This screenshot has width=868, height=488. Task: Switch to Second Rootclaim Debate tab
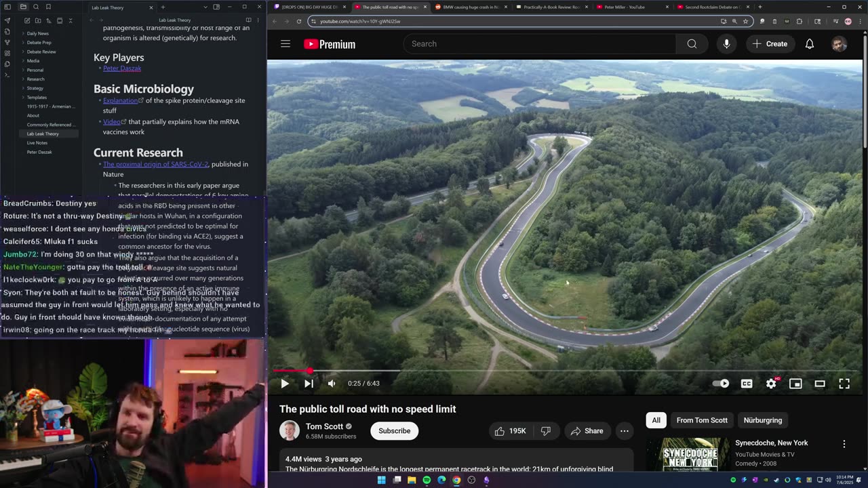(712, 7)
